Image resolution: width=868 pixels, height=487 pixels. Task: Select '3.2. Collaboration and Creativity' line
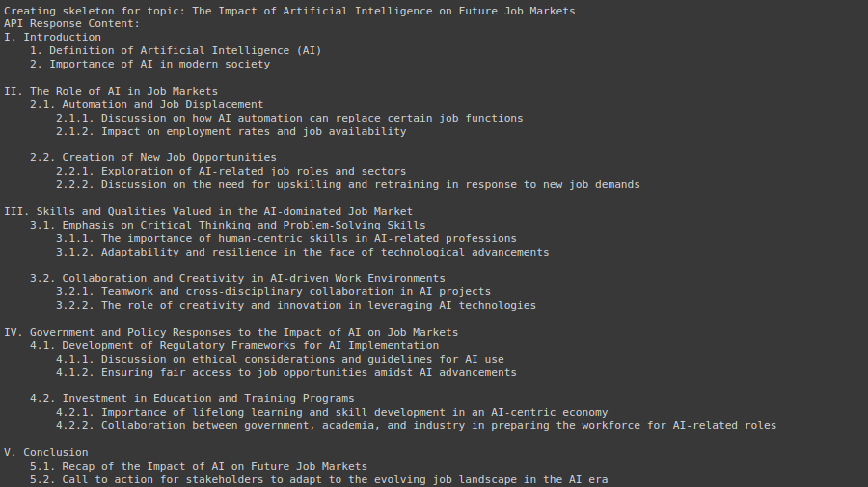pos(237,279)
